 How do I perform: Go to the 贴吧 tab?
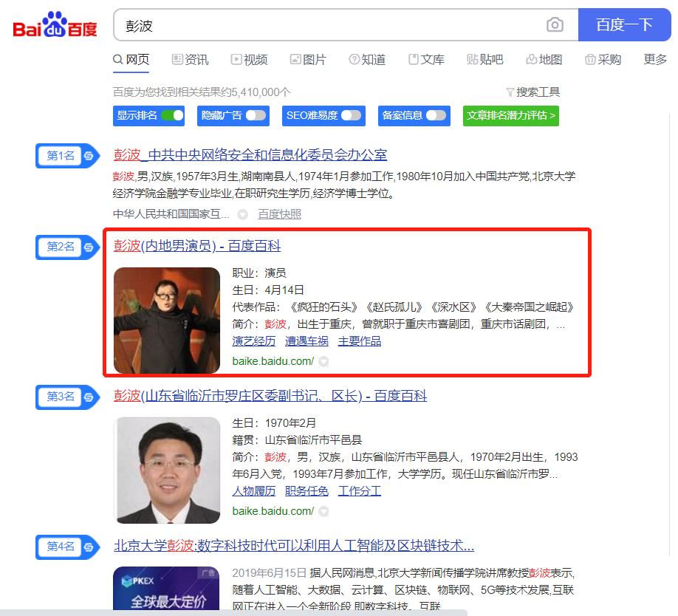click(x=484, y=59)
